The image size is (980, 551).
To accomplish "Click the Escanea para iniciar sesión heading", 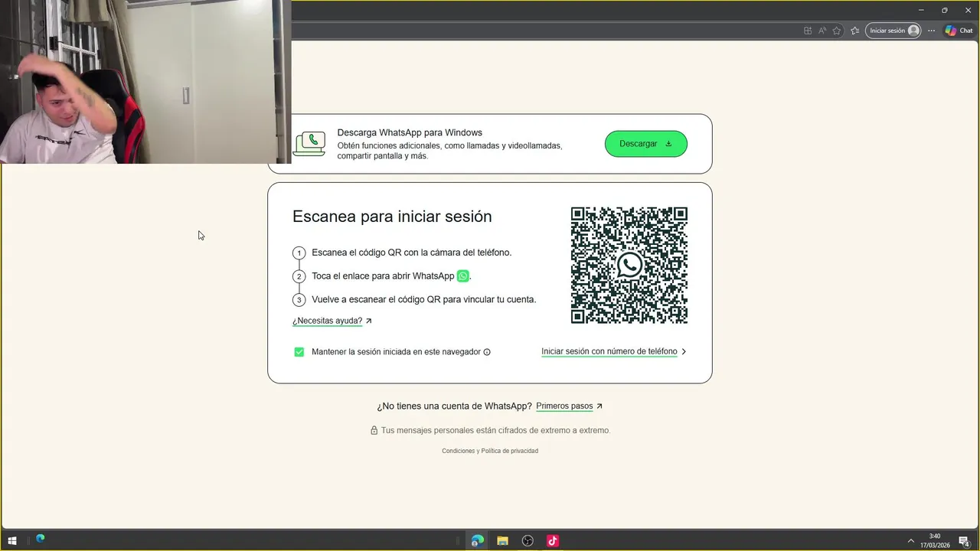I will pyautogui.click(x=392, y=217).
